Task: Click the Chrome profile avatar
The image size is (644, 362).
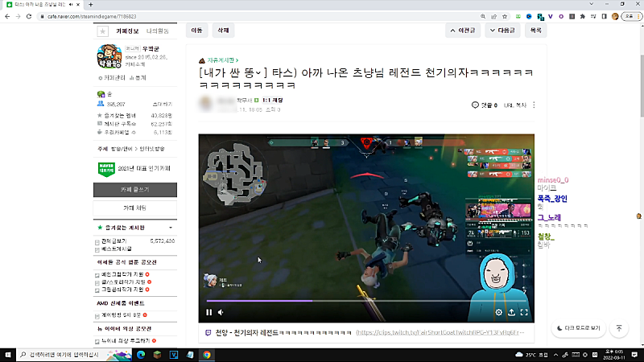Action: pos(615,16)
